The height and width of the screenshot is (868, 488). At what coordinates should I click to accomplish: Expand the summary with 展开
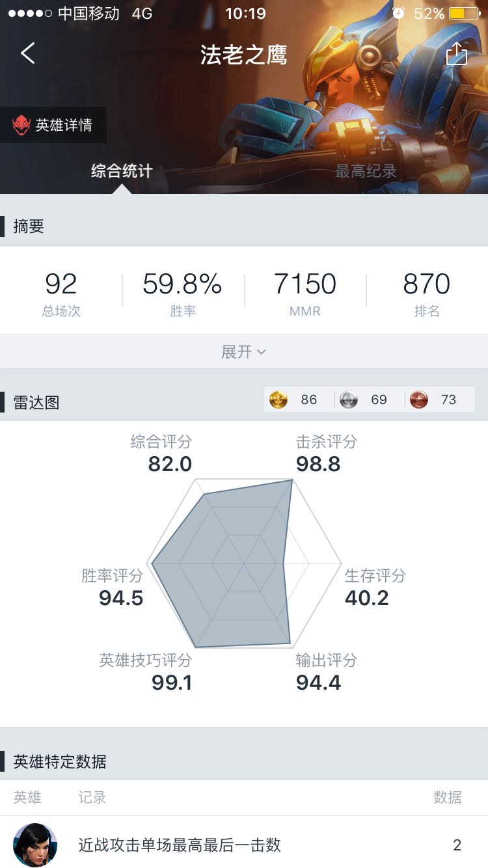click(244, 352)
